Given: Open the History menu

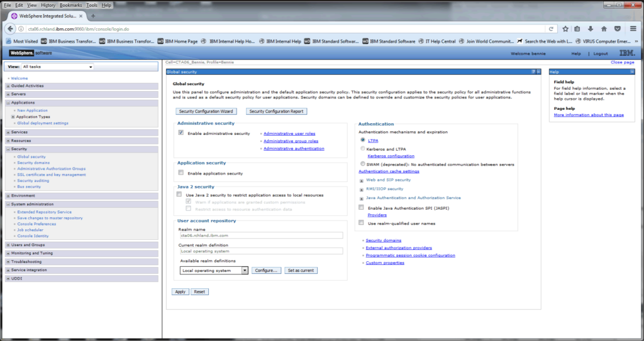Looking at the screenshot, I should click(48, 5).
